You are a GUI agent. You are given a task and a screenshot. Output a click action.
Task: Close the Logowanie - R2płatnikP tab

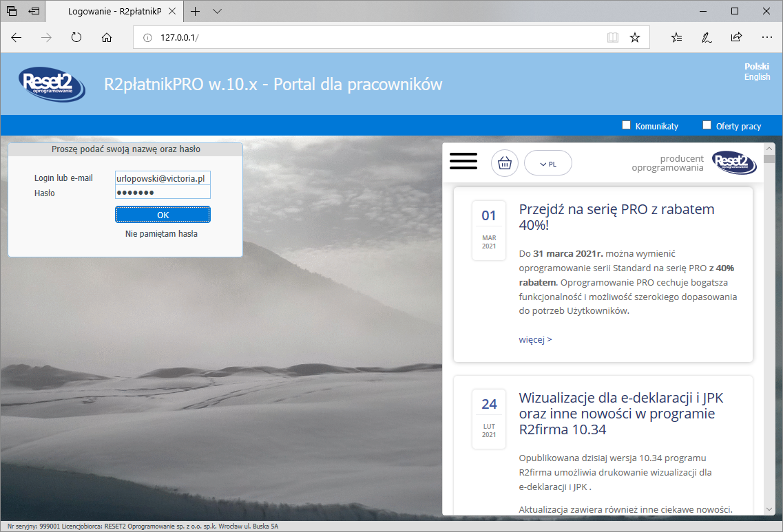(172, 11)
